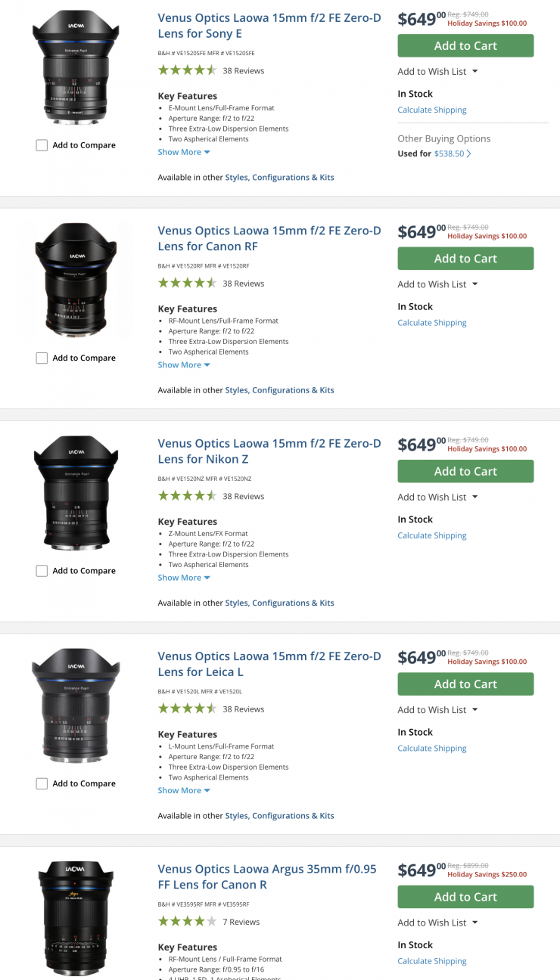Add the Leica L lens to cart

465,684
